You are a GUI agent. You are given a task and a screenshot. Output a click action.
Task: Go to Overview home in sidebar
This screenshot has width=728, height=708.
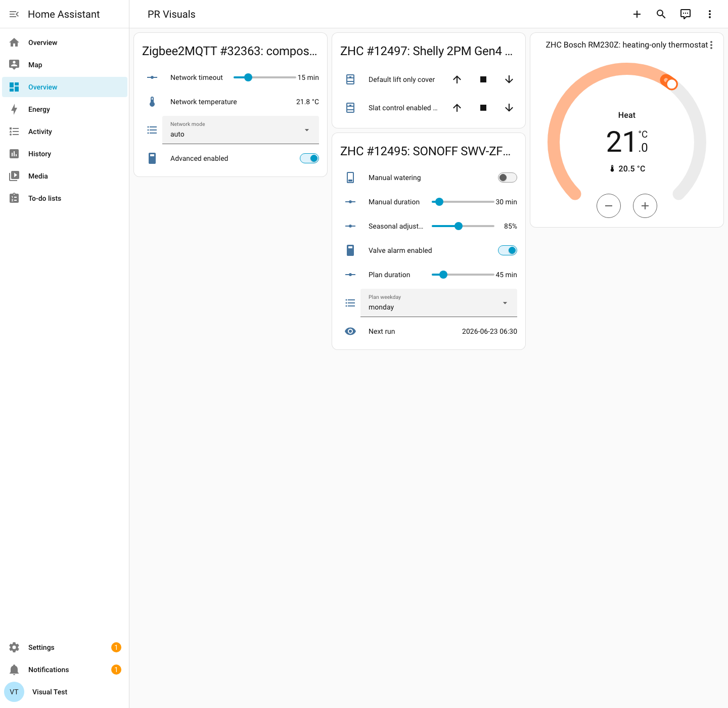pos(65,42)
